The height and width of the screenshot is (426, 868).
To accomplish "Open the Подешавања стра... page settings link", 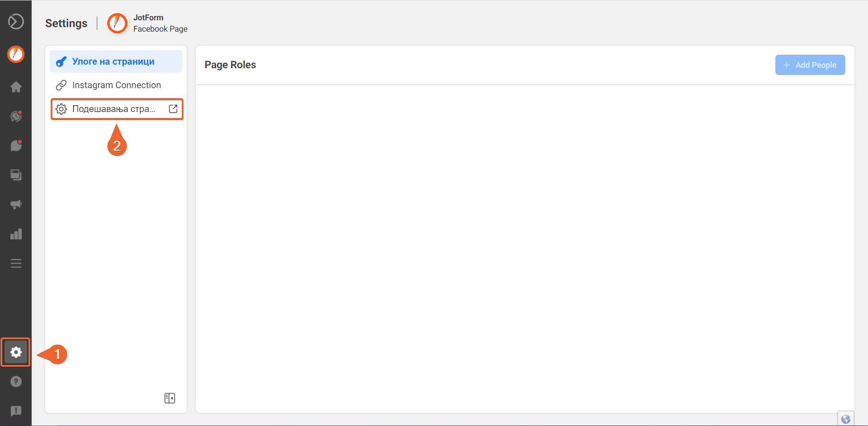I will pos(113,109).
